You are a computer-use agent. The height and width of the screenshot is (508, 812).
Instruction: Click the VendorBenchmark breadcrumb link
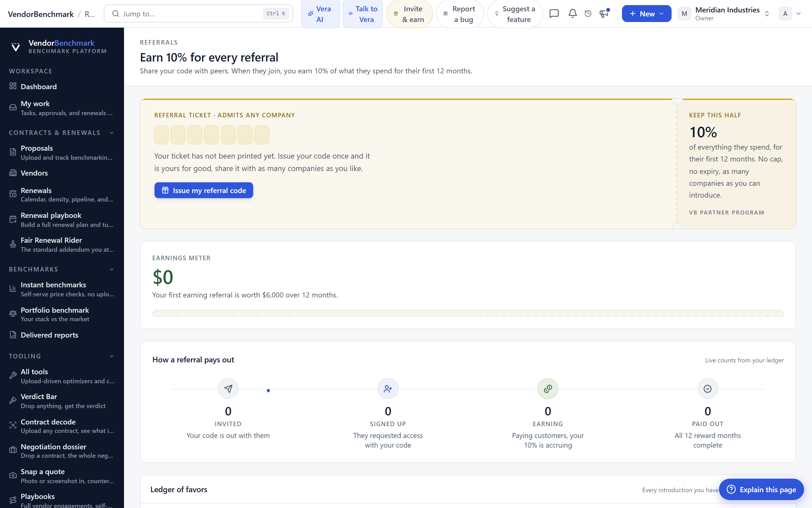coord(41,14)
